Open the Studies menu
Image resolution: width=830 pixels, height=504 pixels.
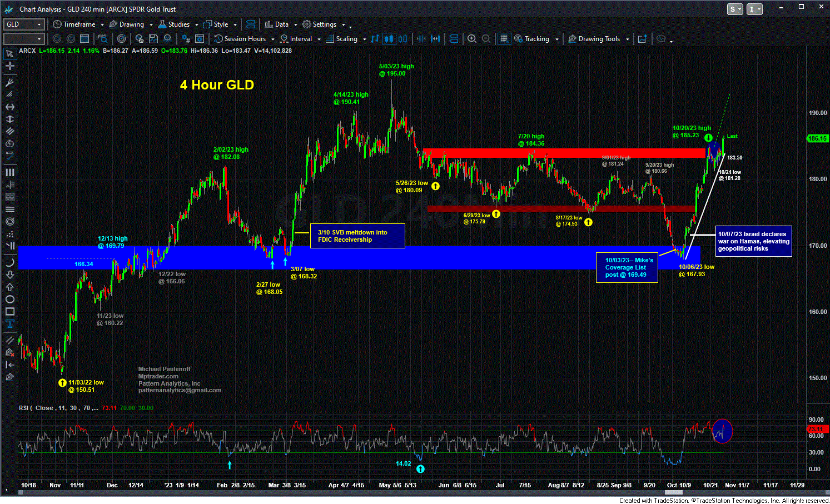click(x=174, y=24)
